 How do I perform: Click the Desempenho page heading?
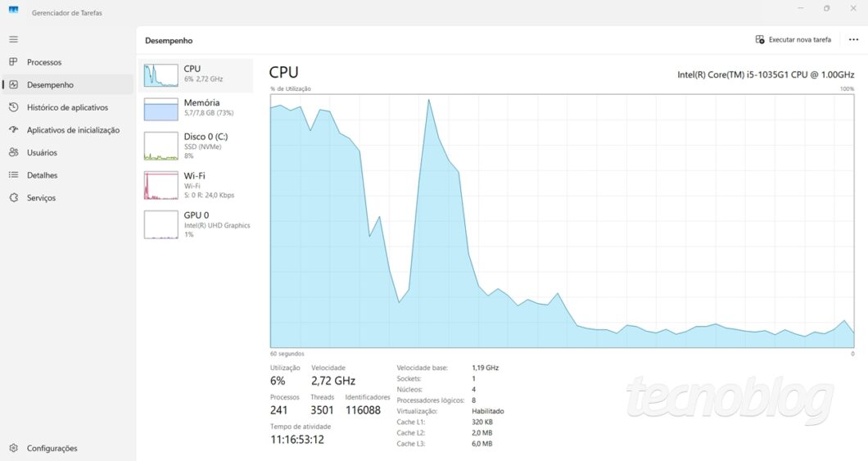[x=169, y=40]
